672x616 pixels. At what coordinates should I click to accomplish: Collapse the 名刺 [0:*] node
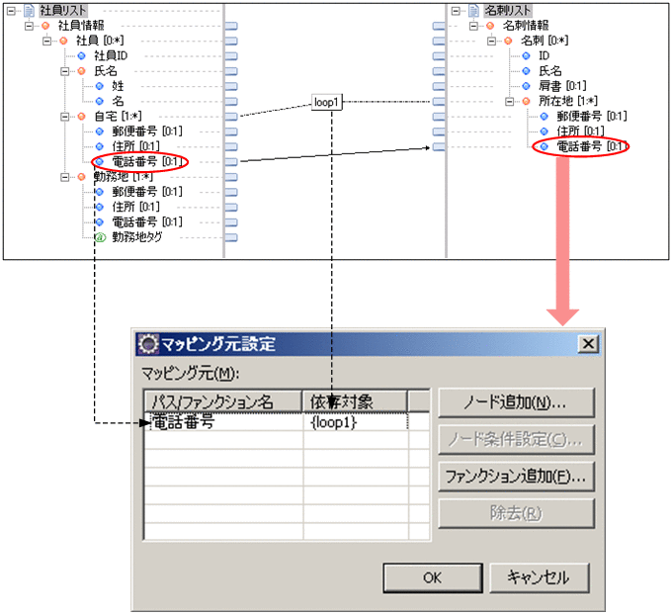(x=491, y=41)
